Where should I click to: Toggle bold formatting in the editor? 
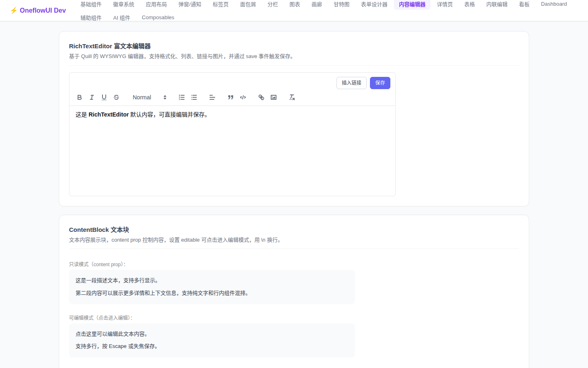80,97
